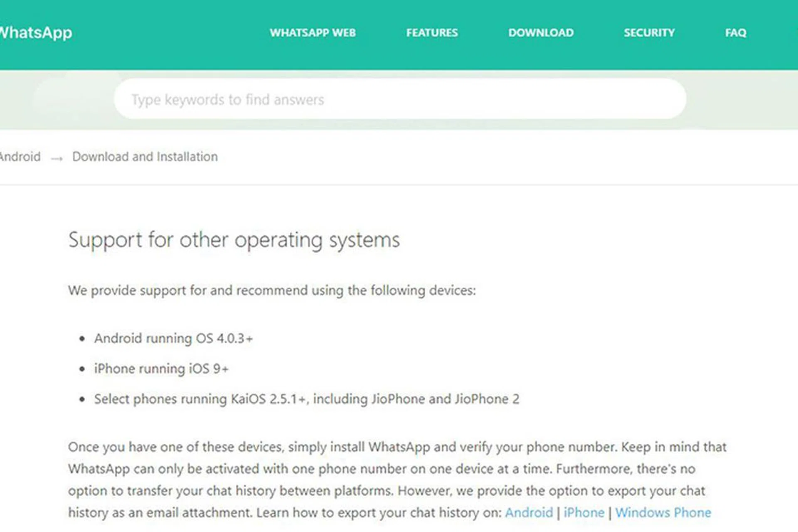
Task: Click the 'Android running OS 4.0.3+' list item
Action: click(173, 338)
